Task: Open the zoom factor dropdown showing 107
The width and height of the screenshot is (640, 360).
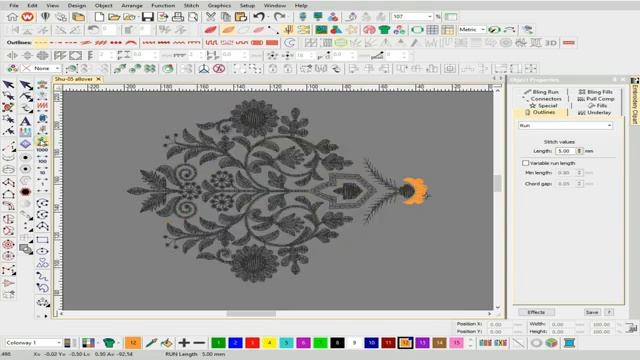Action: coord(429,17)
